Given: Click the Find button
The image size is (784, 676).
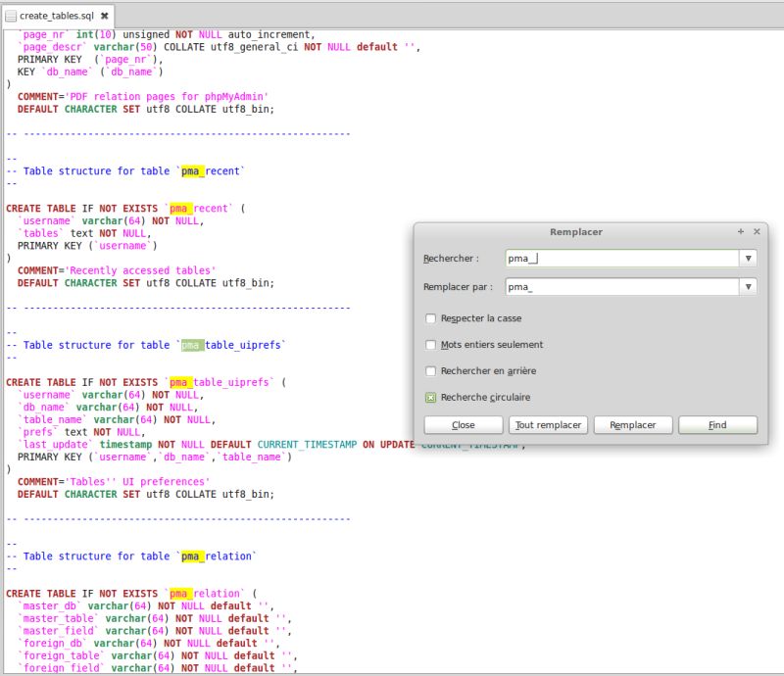Looking at the screenshot, I should [x=718, y=424].
